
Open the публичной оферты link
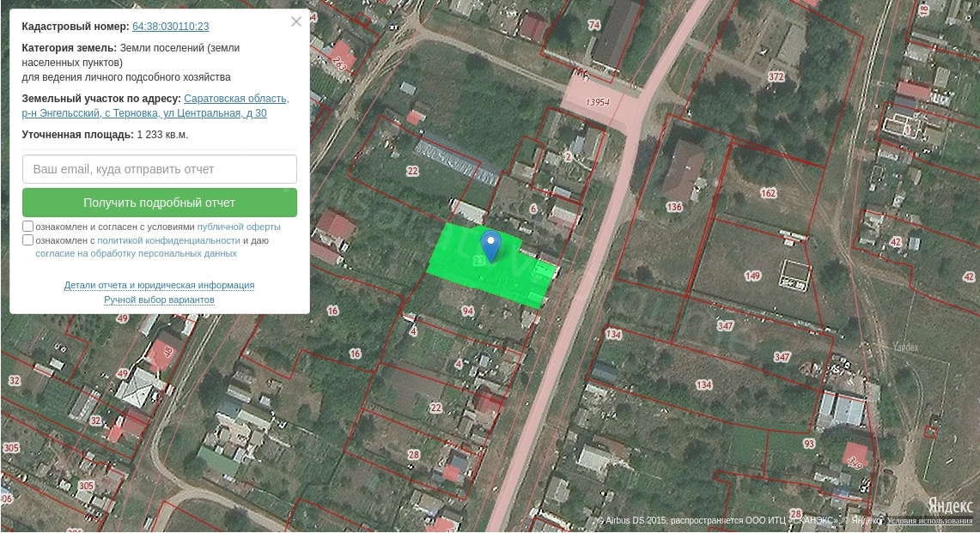(x=239, y=227)
